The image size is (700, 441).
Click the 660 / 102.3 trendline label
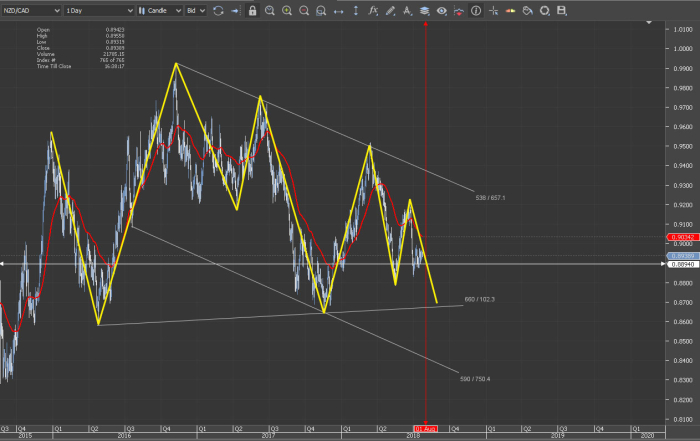[x=479, y=299]
